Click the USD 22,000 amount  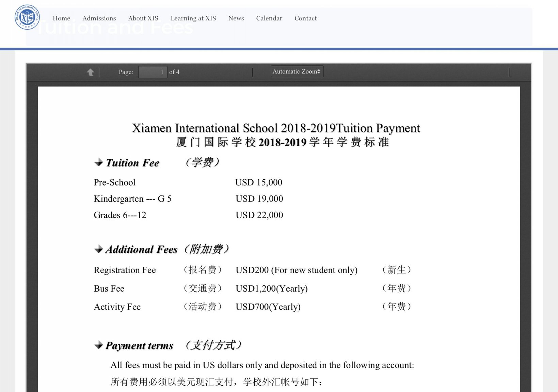[259, 215]
